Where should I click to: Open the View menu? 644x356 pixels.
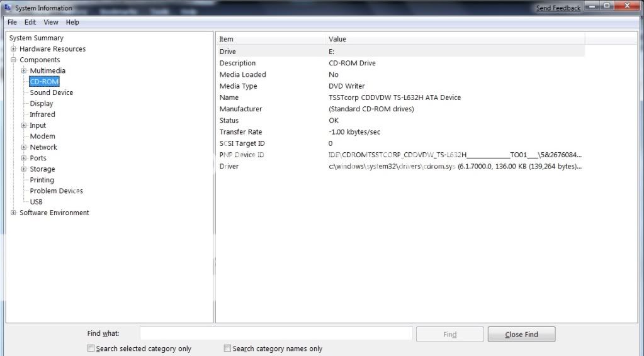pyautogui.click(x=51, y=22)
